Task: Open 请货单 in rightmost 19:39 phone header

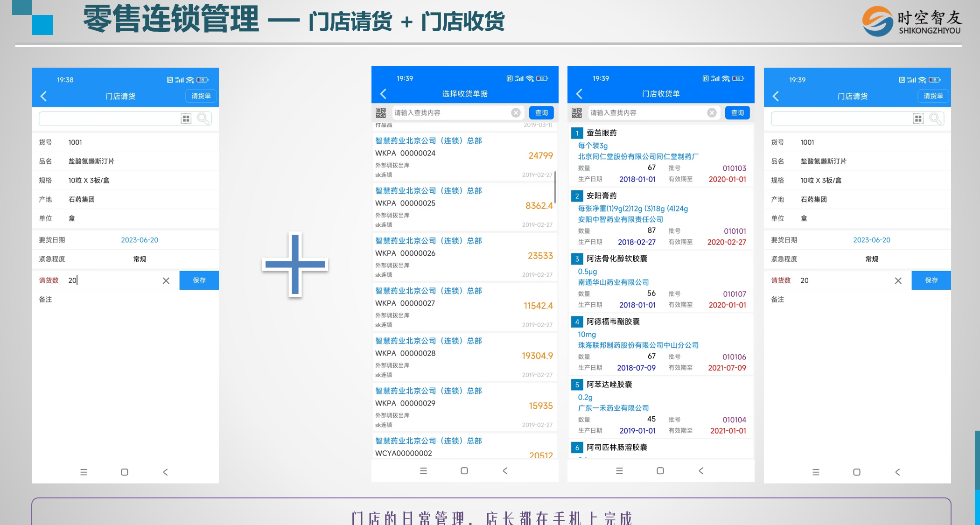Action: tap(933, 96)
